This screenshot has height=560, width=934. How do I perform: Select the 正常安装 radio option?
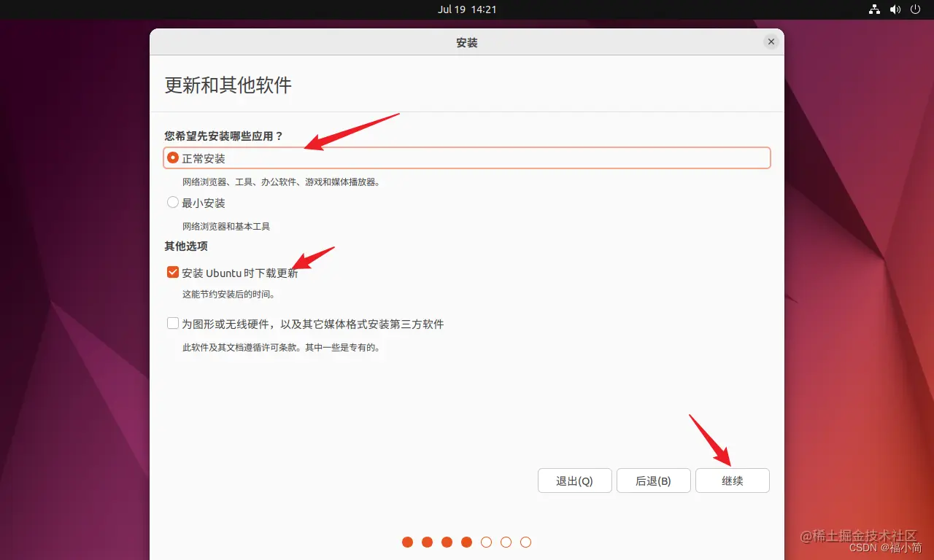point(173,157)
